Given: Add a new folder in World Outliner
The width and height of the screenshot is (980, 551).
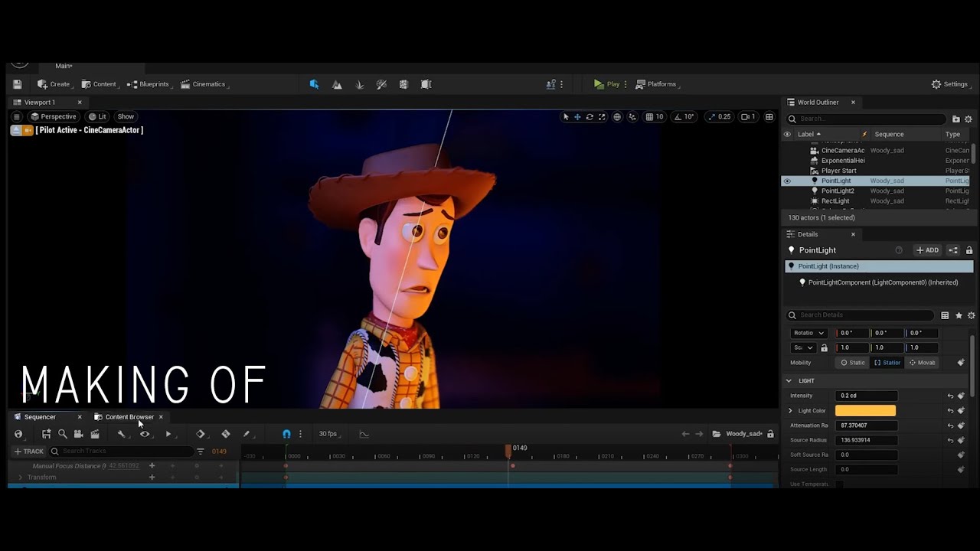Looking at the screenshot, I should click(956, 119).
